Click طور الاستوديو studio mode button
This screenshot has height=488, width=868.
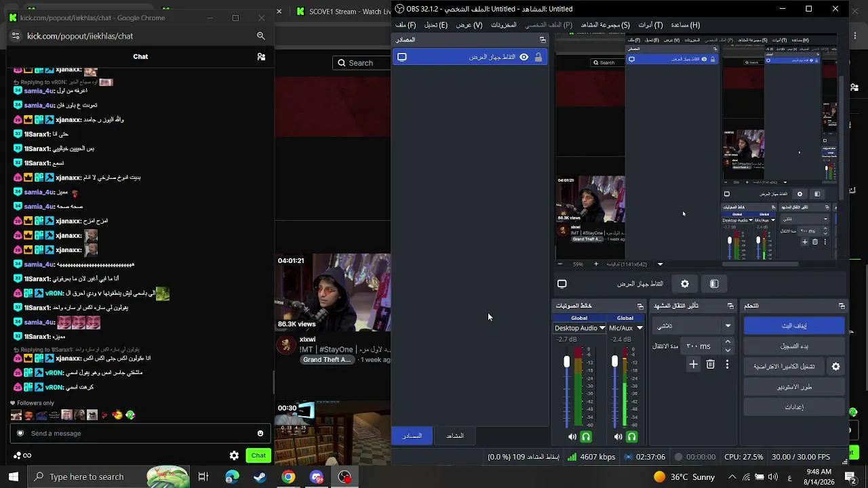[x=794, y=387]
